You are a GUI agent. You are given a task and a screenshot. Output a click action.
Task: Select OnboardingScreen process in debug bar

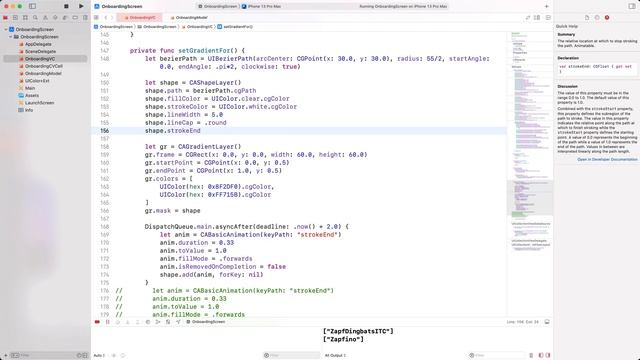click(x=206, y=322)
